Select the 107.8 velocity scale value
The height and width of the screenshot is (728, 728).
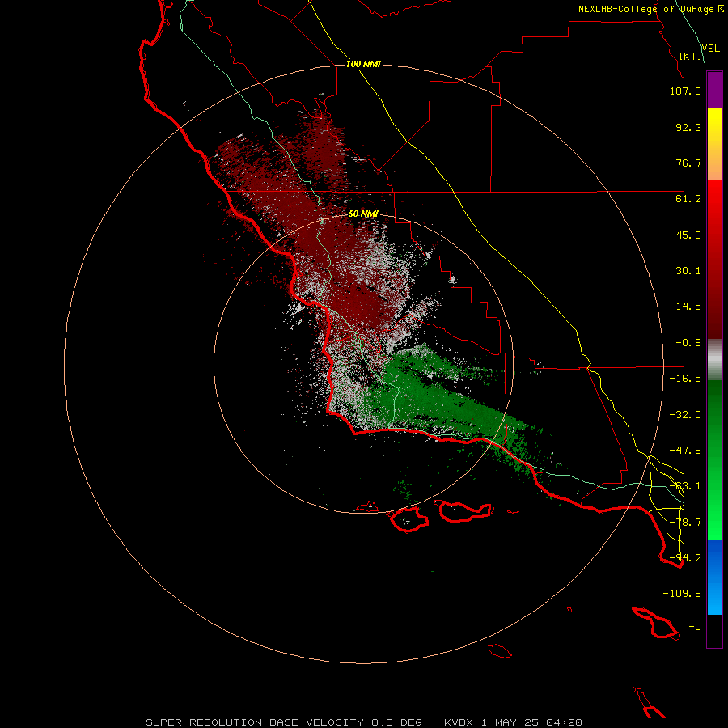click(x=685, y=91)
